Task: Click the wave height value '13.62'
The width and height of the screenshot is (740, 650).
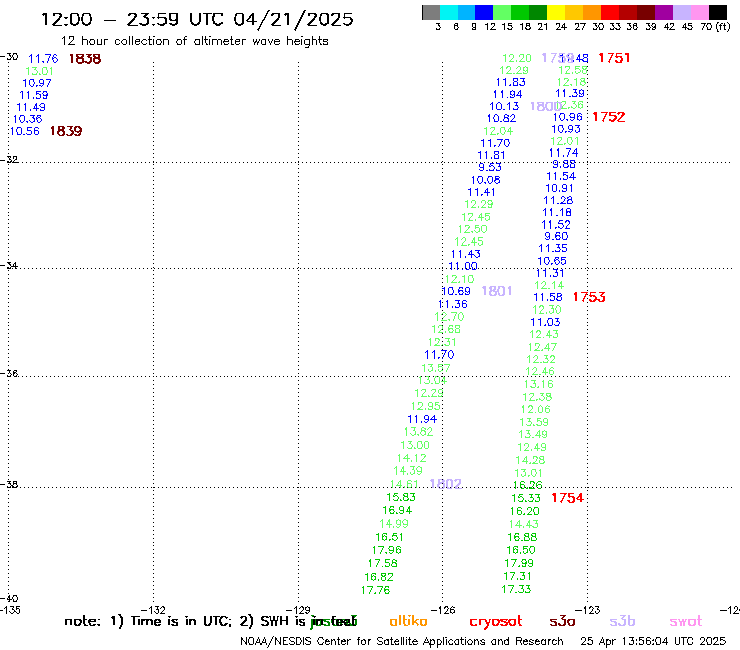Action: [418, 431]
